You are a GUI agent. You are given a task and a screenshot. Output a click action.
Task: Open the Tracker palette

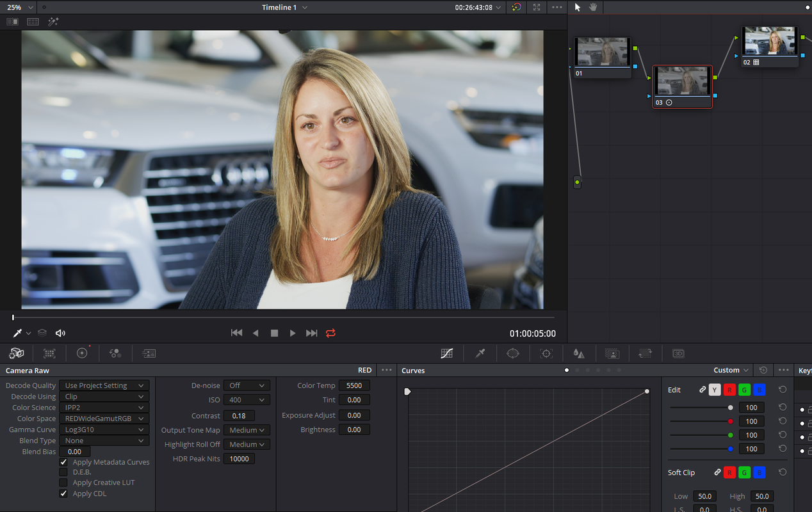point(546,353)
